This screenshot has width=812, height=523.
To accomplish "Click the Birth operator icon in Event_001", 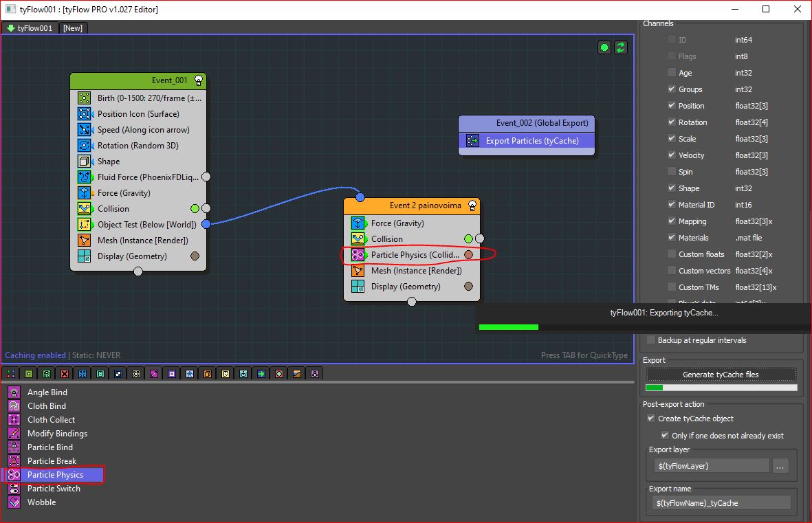I will (x=84, y=98).
